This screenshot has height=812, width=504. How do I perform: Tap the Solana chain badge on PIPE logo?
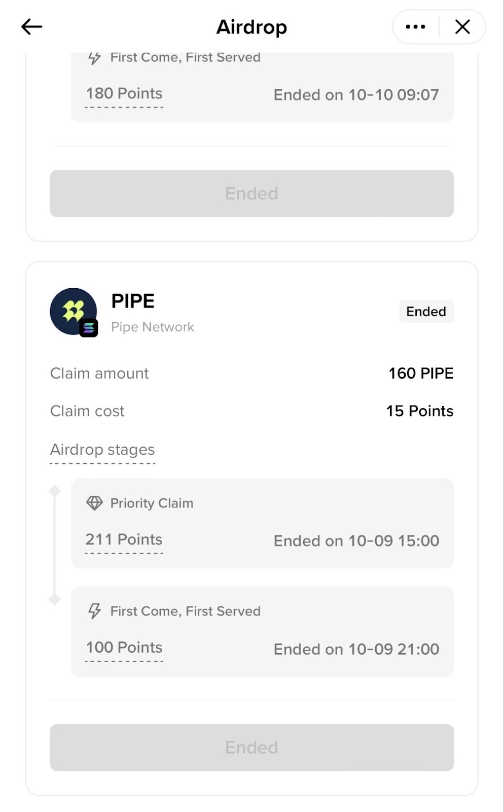(89, 328)
